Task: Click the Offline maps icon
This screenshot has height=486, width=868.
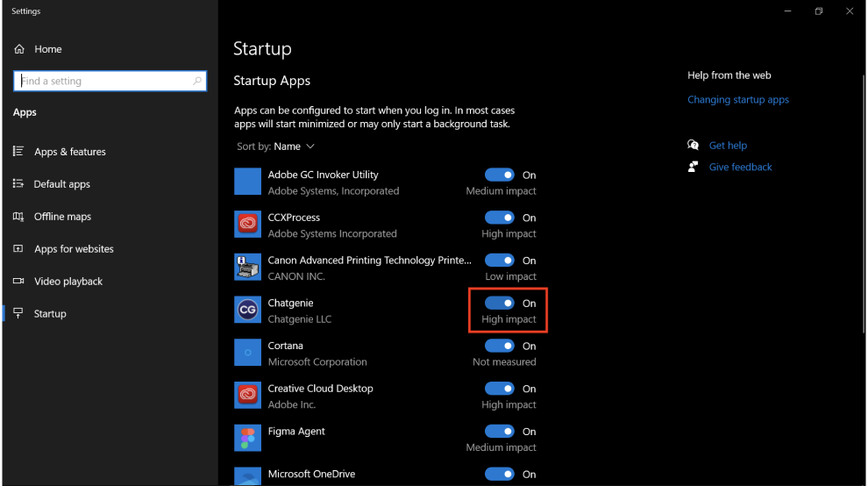Action: [18, 216]
